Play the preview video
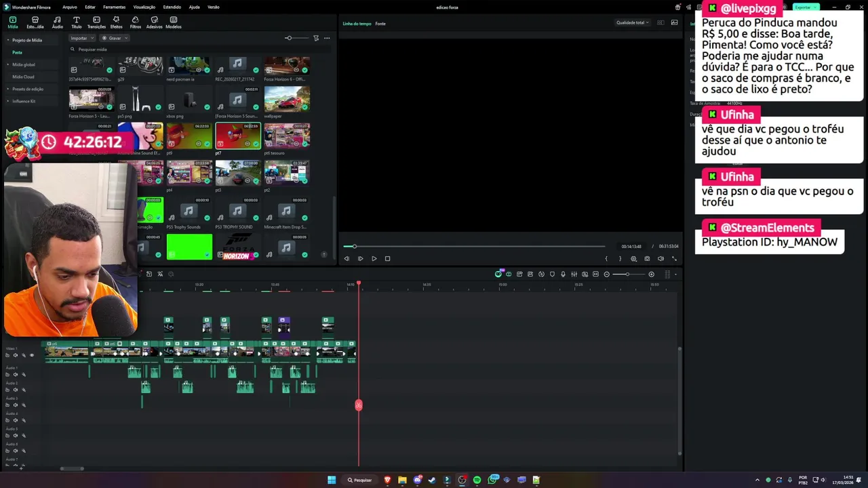868x488 pixels. (374, 258)
